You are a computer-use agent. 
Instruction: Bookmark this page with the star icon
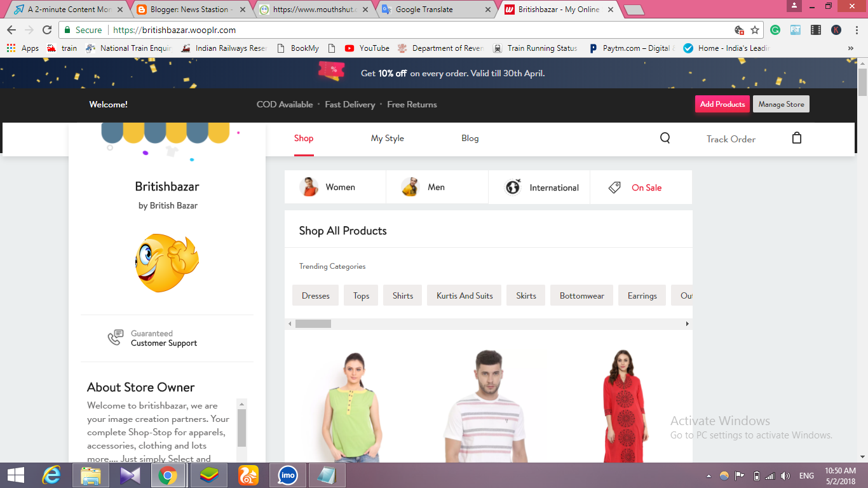tap(755, 30)
